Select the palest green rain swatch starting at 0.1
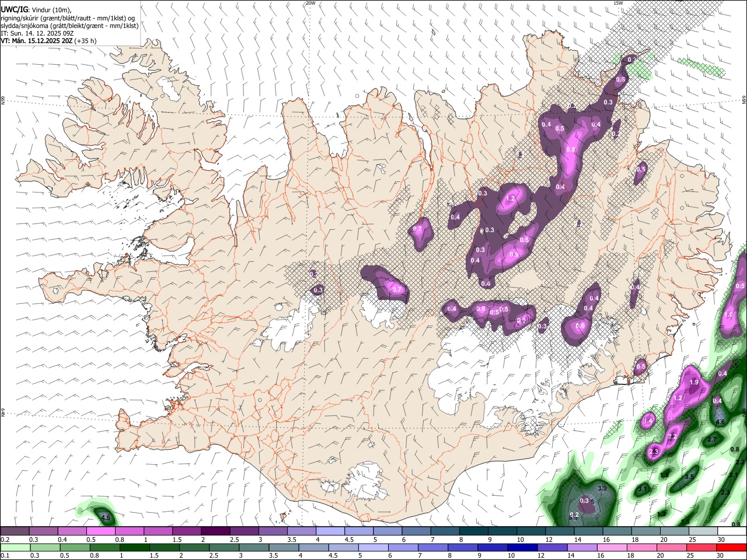This screenshot has width=747, height=560. tap(15, 548)
